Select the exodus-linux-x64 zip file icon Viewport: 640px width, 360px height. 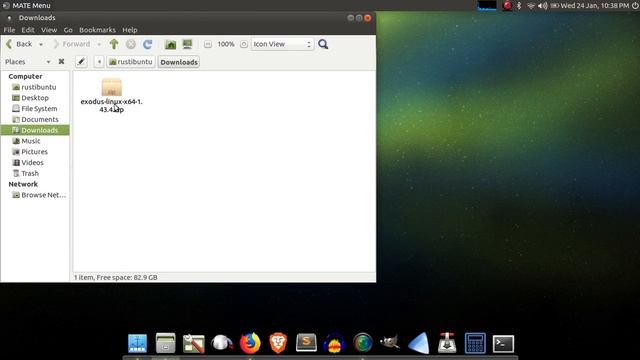[111, 87]
